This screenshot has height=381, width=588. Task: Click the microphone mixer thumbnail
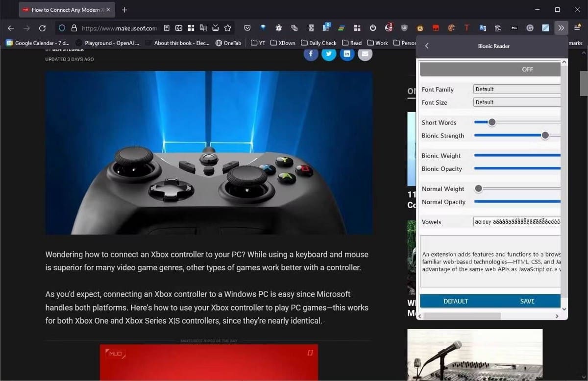click(475, 355)
